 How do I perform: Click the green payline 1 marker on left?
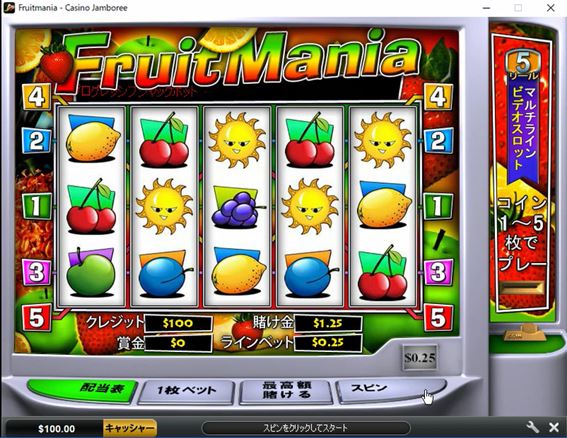[x=37, y=206]
